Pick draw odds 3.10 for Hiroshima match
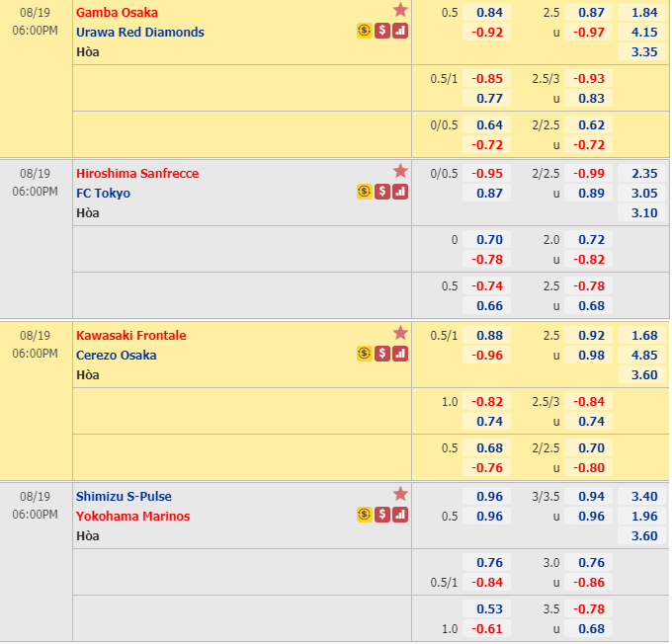The height and width of the screenshot is (644, 672). [643, 213]
